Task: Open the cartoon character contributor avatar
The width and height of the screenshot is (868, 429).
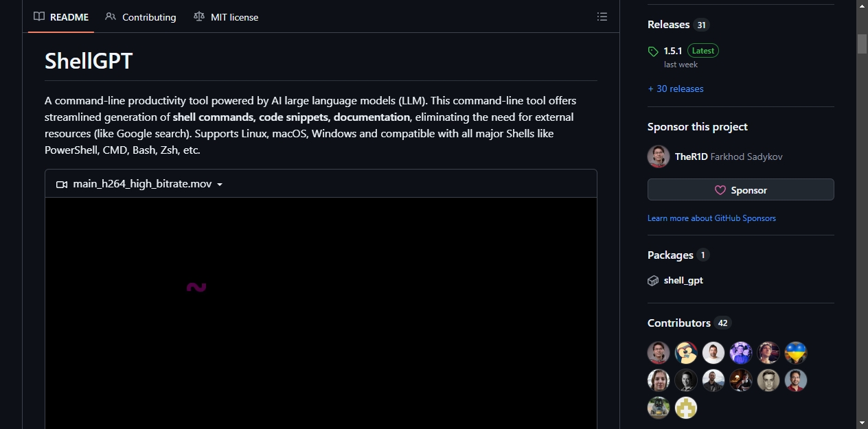Action: [x=686, y=353]
